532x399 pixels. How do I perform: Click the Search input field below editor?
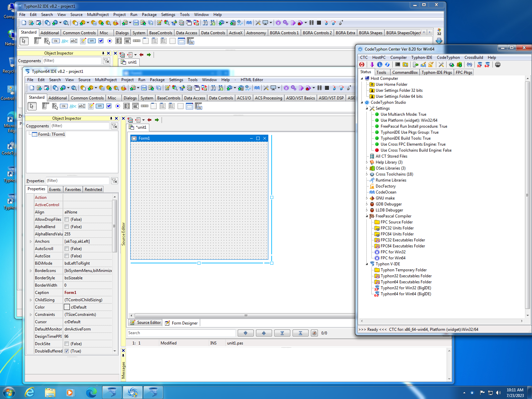(181, 333)
